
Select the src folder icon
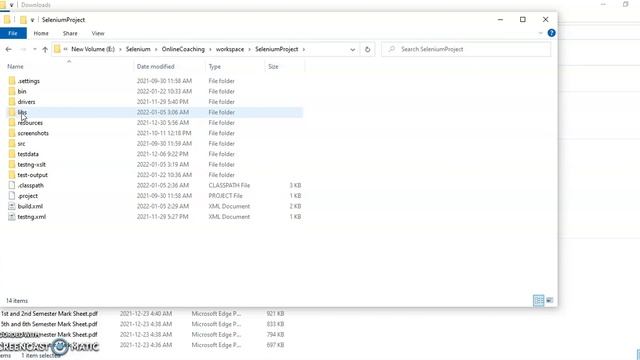point(12,143)
